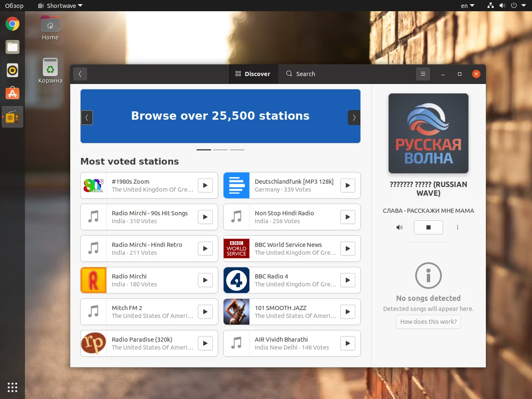Open the three-dot player options menu
This screenshot has width=532, height=399.
[458, 227]
